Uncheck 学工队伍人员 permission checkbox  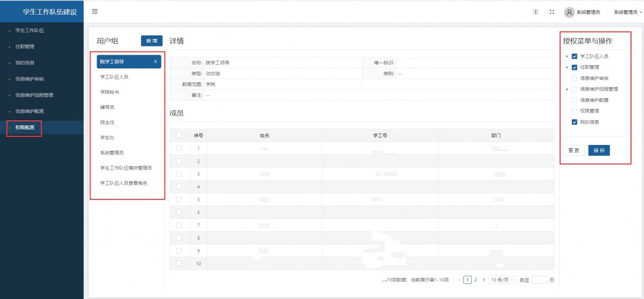pyautogui.click(x=575, y=56)
